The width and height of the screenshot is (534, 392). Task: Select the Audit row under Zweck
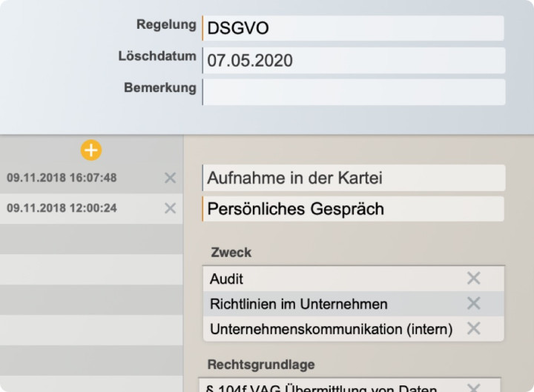coord(326,279)
